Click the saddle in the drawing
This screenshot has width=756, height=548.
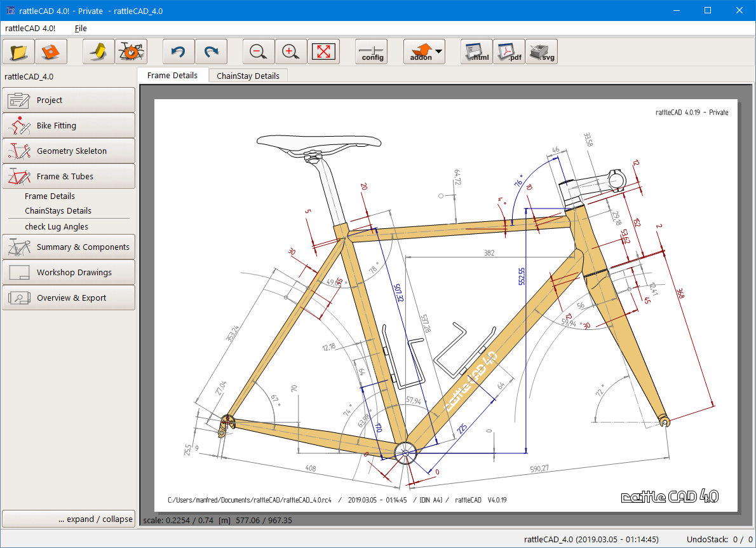click(319, 143)
